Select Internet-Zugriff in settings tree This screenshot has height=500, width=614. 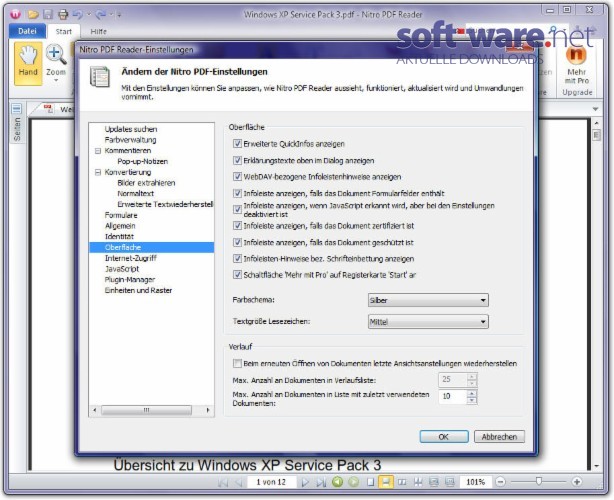tap(131, 258)
